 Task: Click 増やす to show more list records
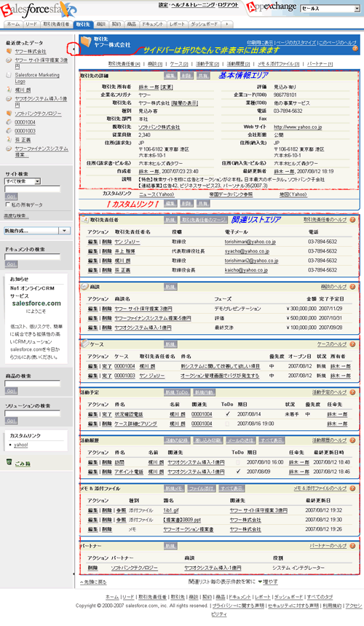(270, 582)
